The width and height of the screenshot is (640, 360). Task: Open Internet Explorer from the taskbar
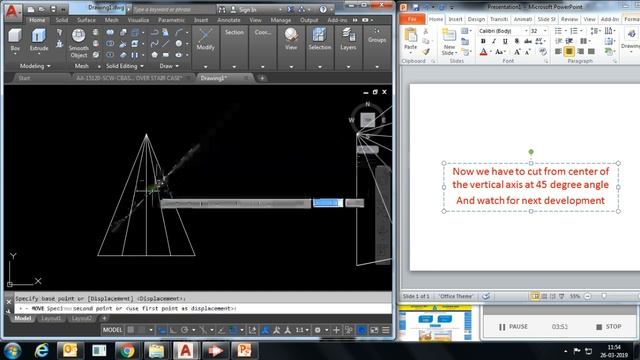(x=41, y=350)
